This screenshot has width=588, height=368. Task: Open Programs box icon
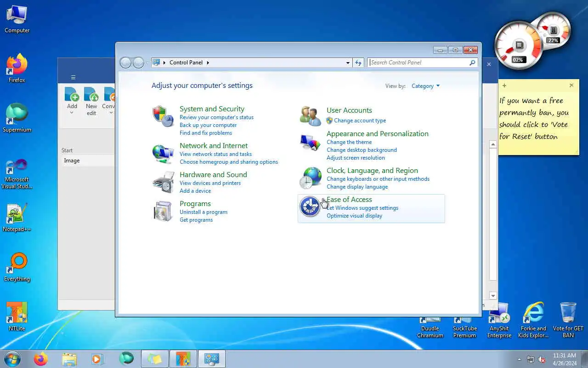pyautogui.click(x=163, y=211)
